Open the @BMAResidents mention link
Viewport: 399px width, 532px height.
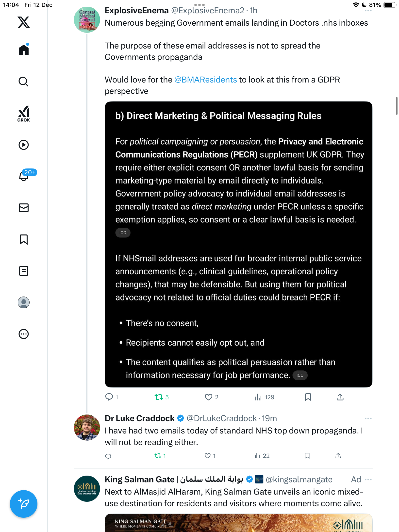click(x=206, y=80)
